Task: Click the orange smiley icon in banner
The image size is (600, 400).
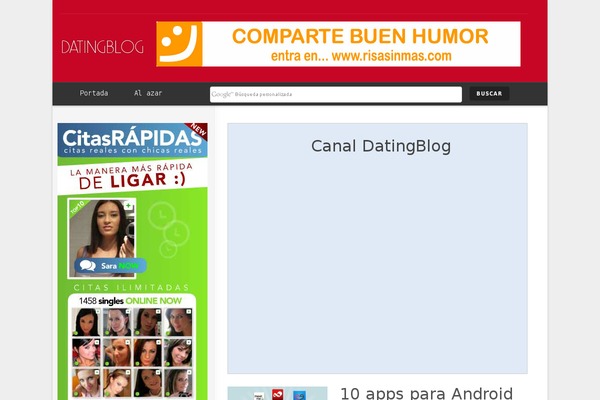Action: [x=179, y=44]
